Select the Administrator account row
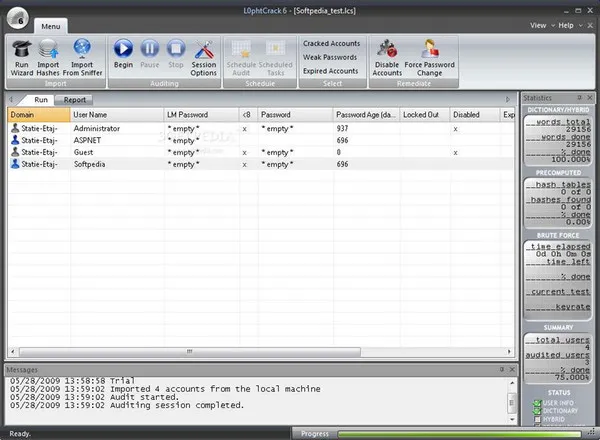600x440 pixels. [261, 129]
